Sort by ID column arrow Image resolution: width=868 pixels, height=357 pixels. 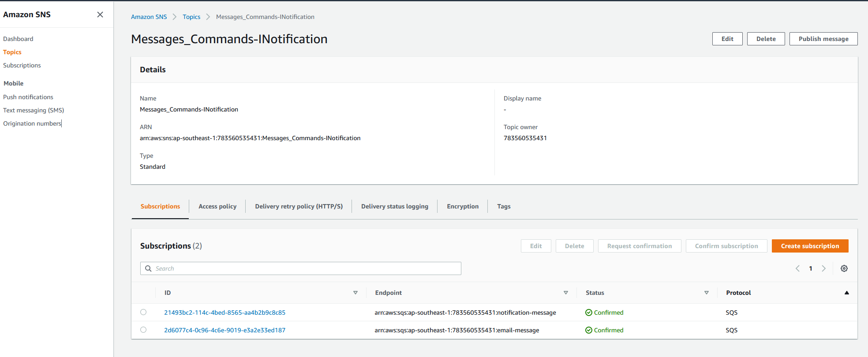point(355,293)
